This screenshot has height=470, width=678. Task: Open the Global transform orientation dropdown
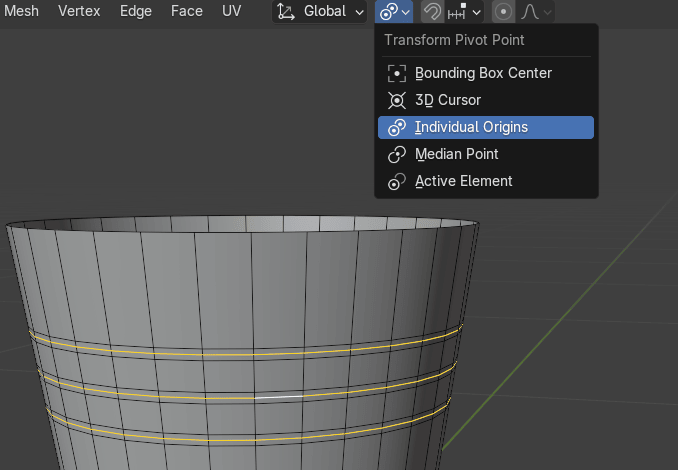(x=322, y=12)
